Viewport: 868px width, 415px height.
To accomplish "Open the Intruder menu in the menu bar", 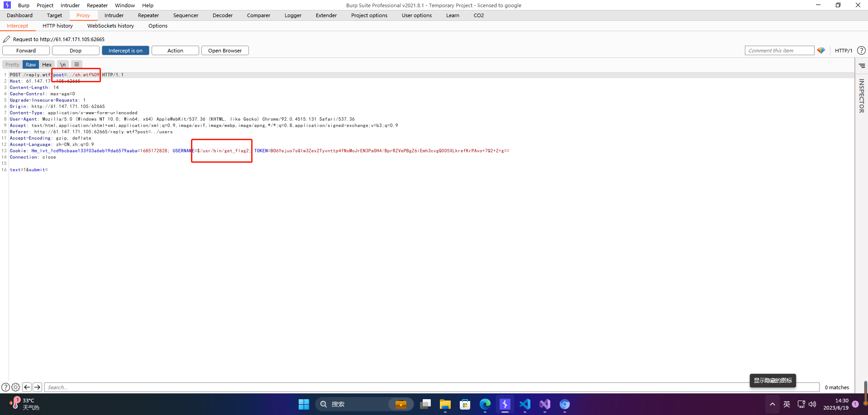I will [70, 5].
